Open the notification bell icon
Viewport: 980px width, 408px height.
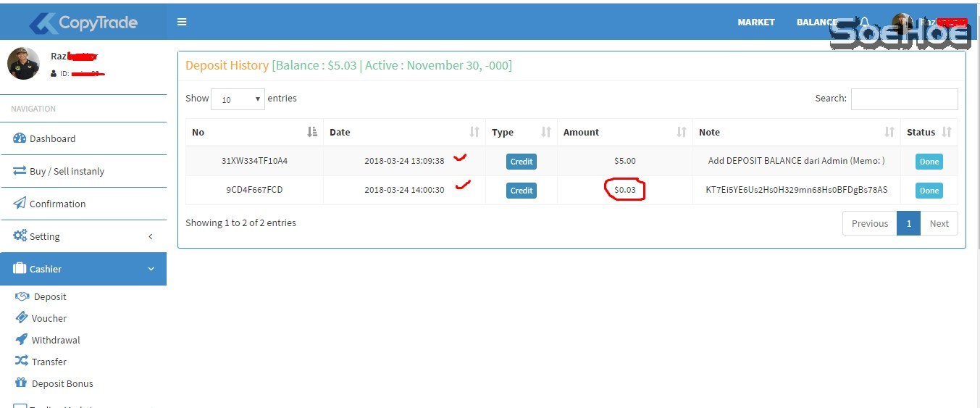[x=864, y=22]
